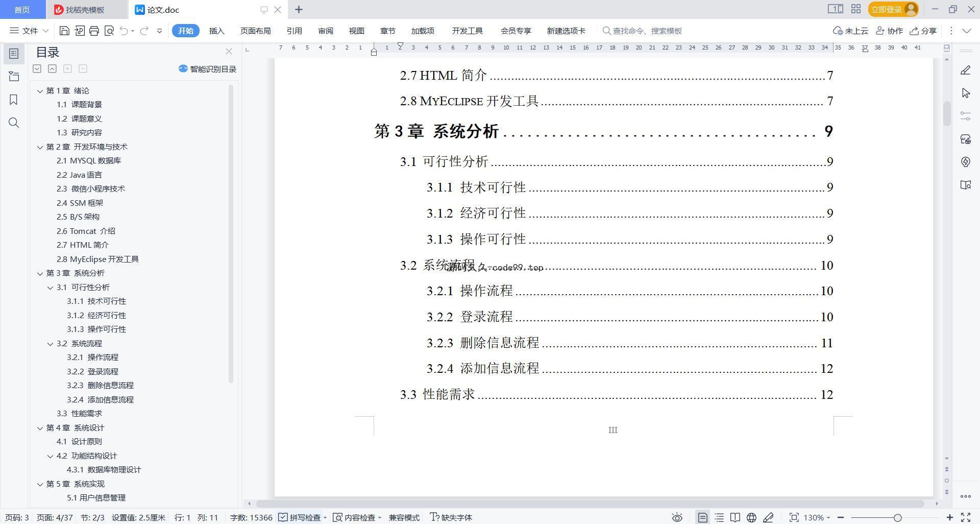Click the Print icon
980x524 pixels.
[94, 31]
